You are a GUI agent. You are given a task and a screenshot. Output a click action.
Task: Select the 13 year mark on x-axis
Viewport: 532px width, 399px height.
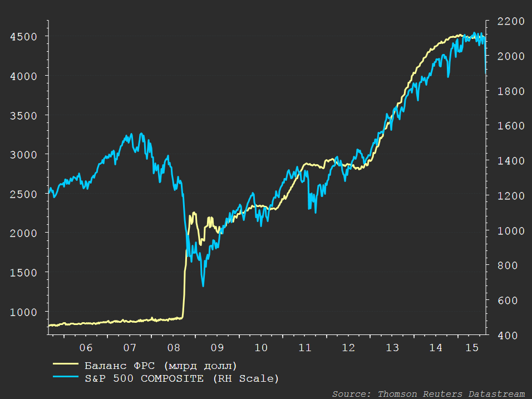pos(392,348)
